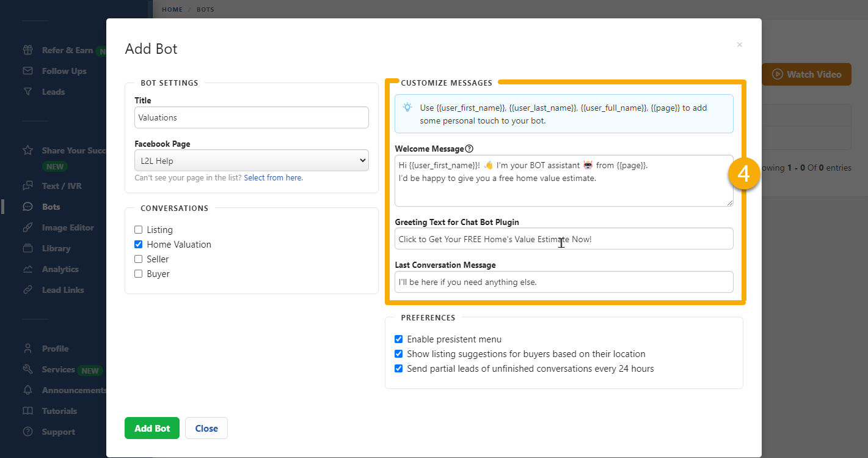This screenshot has width=868, height=458.
Task: Click the Image Editor sidebar icon
Action: tap(27, 227)
